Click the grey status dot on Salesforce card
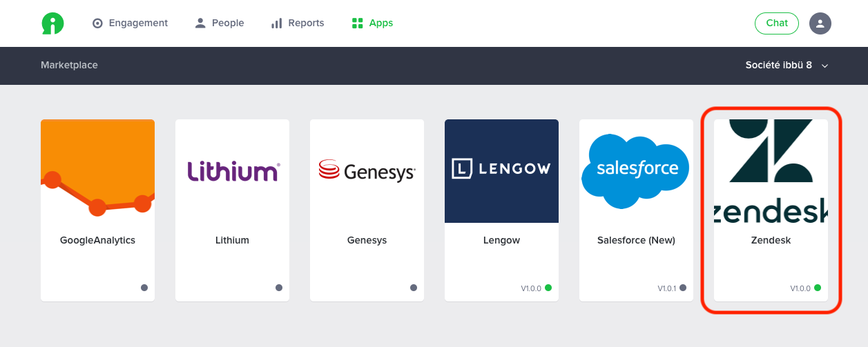Screen dimensions: 868x347 click(x=683, y=288)
